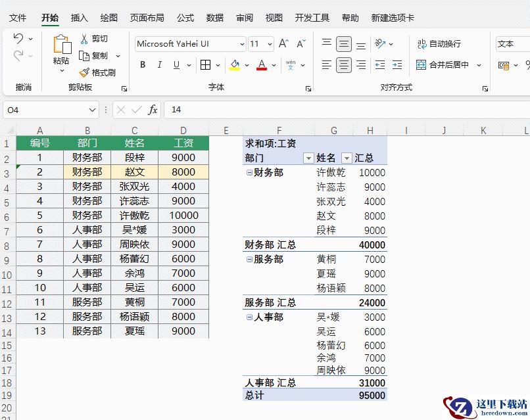Viewport: 530px width, 420px height.
Task: Center text horizontally
Action: point(344,65)
